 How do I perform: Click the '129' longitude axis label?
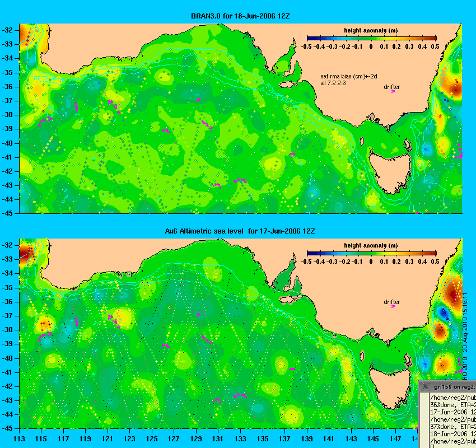click(196, 438)
